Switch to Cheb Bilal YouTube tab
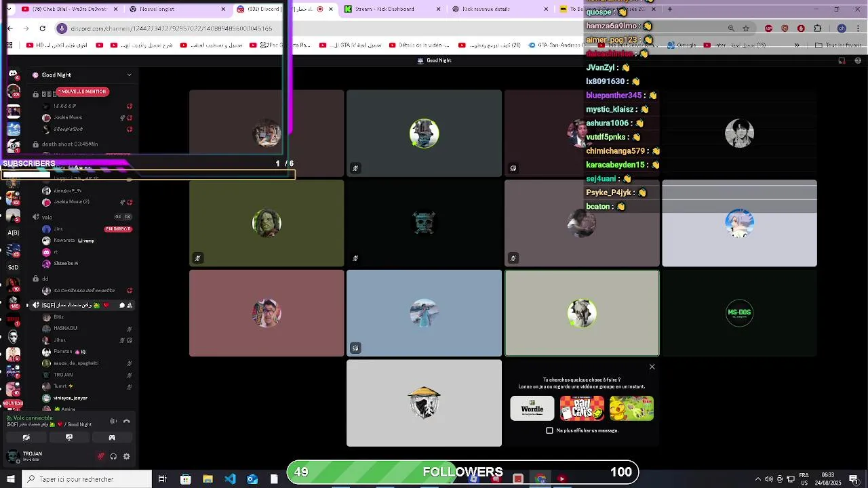The width and height of the screenshot is (868, 488). (69, 9)
